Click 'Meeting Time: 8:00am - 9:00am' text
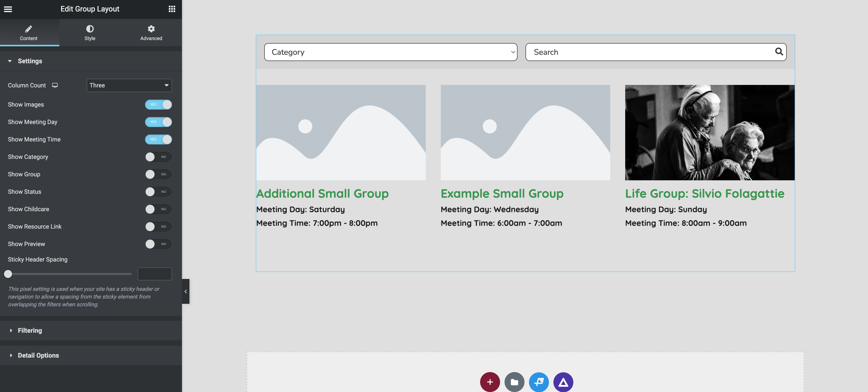The image size is (868, 392). tap(686, 223)
